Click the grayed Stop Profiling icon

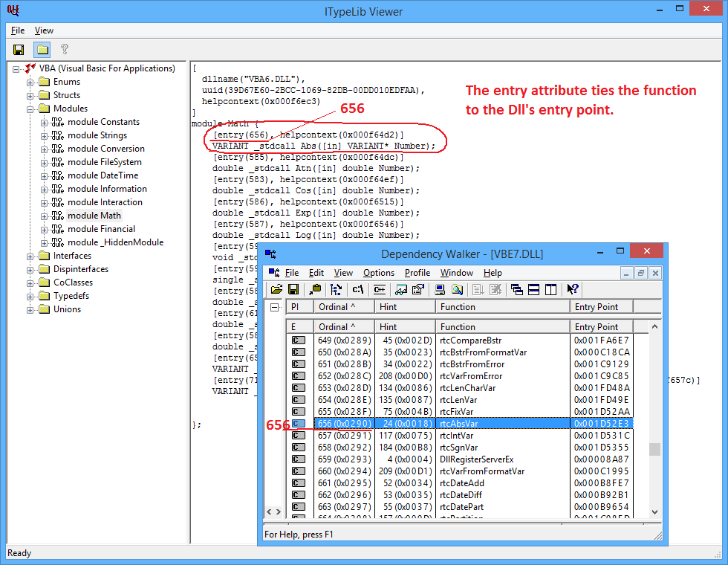pyautogui.click(x=495, y=289)
